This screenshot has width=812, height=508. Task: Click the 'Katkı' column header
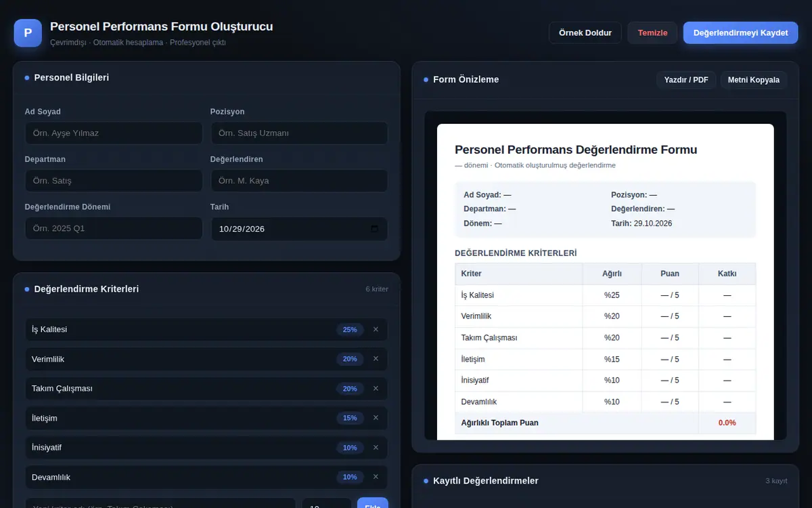point(727,274)
